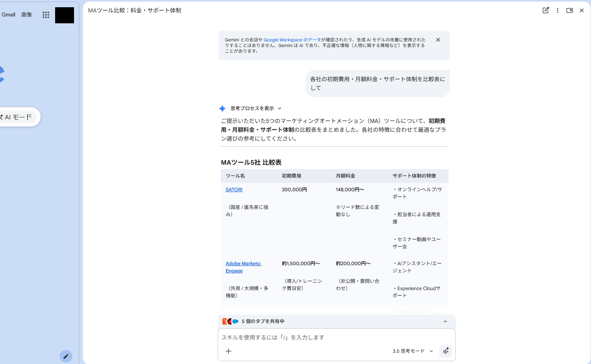The image size is (591, 364).
Task: Open the Google apps grid
Action: point(46,15)
